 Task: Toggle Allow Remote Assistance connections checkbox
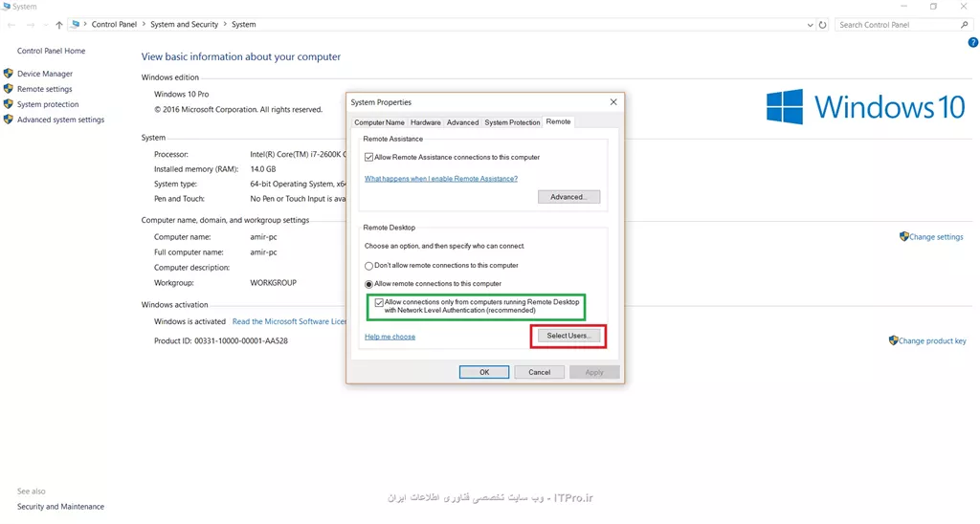click(368, 158)
